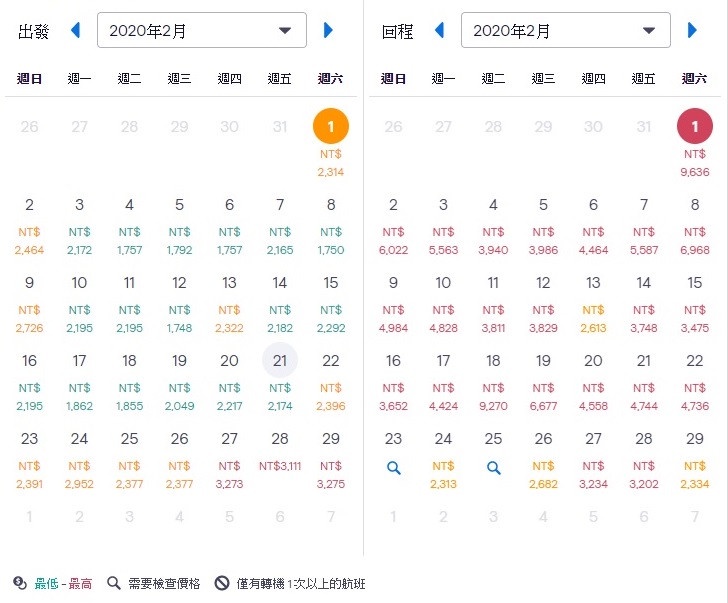Image resolution: width=728 pixels, height=603 pixels.
Task: Select return date 28 priced NT$3,202
Action: pyautogui.click(x=644, y=460)
